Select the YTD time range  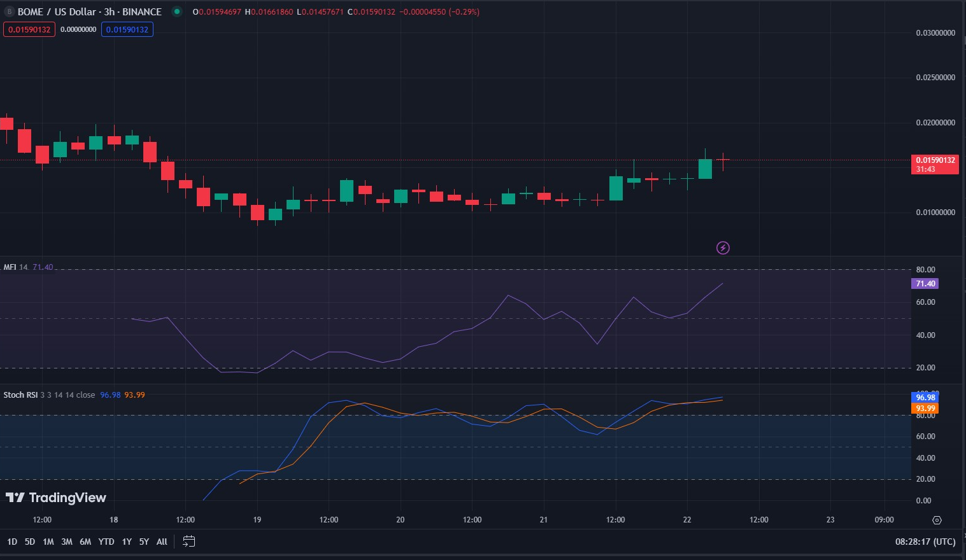click(106, 542)
